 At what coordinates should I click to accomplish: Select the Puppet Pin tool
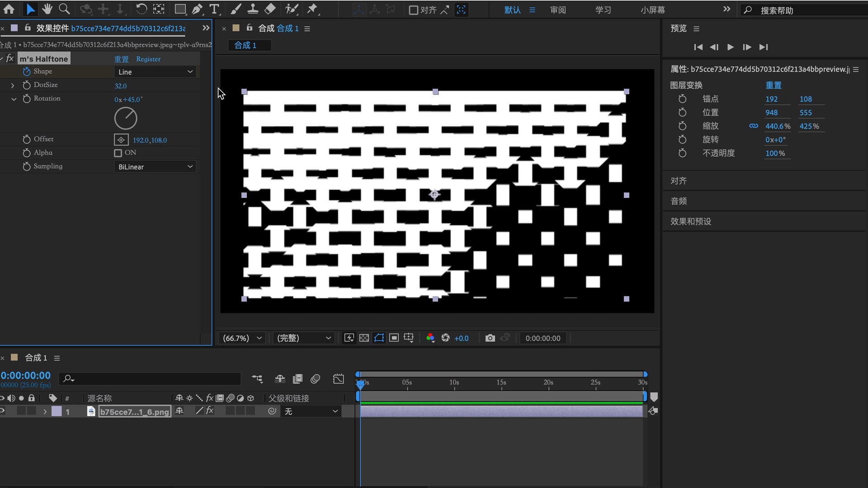[312, 9]
